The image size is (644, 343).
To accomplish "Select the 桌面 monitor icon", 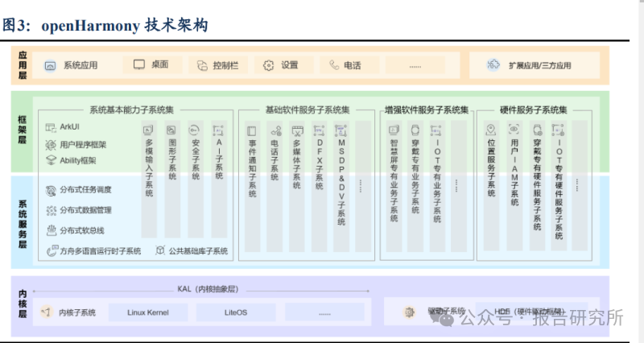I will coord(139,64).
